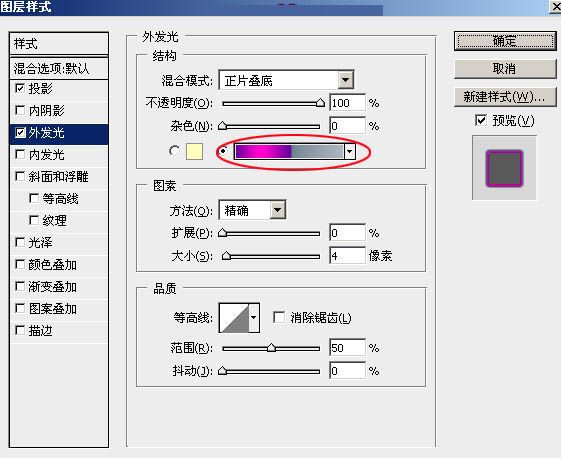Click the 确定 OK button
This screenshot has width=561, height=458.
505,41
